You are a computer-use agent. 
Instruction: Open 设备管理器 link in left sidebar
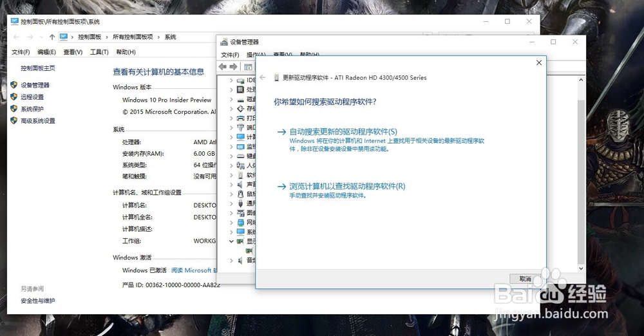pos(35,85)
